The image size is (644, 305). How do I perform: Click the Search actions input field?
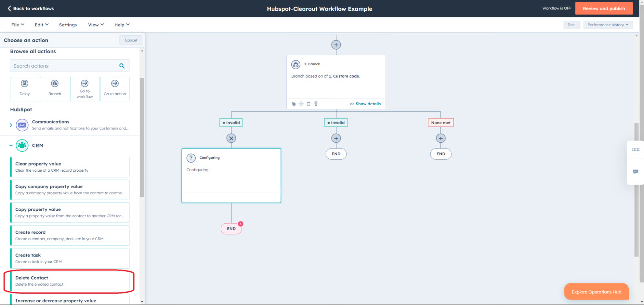[x=64, y=66]
